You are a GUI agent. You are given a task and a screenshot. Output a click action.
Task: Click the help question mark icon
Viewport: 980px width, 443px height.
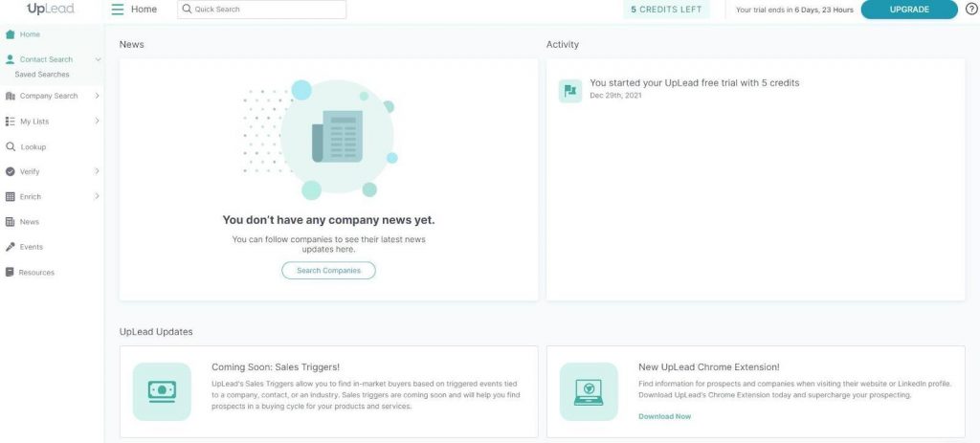[x=970, y=10]
